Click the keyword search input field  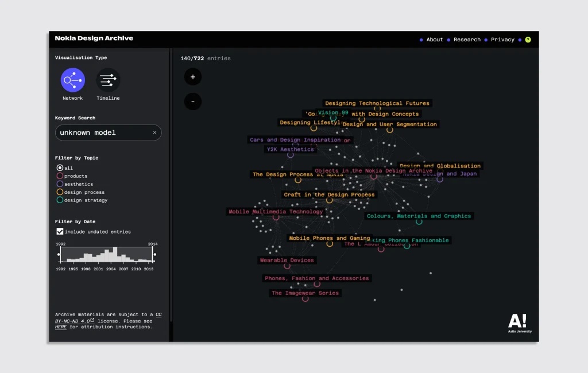pos(103,133)
